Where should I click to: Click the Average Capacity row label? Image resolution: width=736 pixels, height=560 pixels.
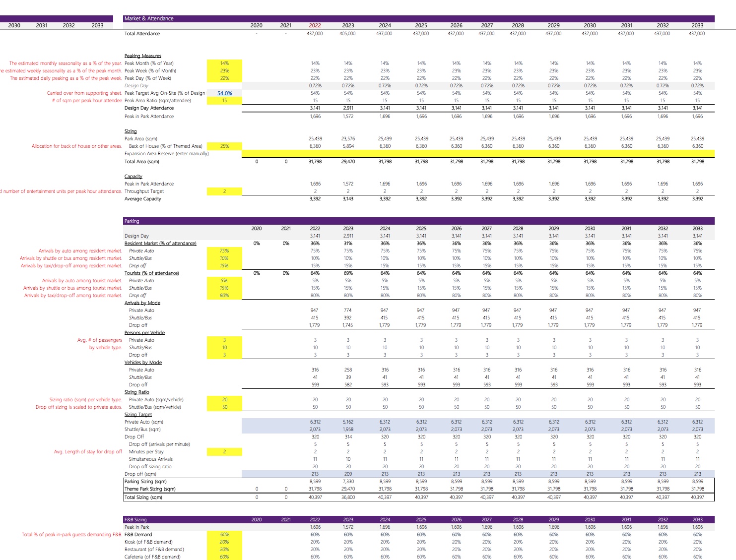[x=143, y=199]
